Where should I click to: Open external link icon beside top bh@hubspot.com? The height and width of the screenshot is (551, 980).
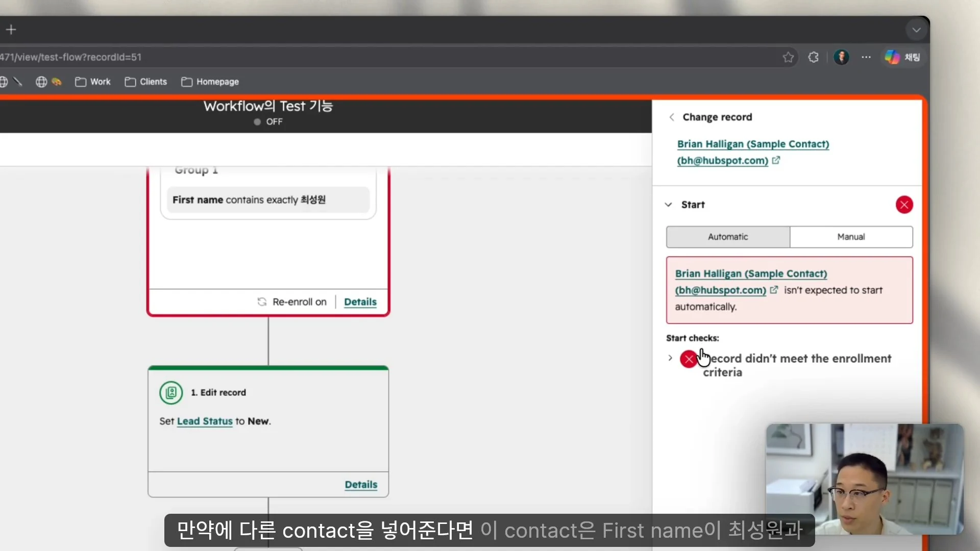click(776, 160)
